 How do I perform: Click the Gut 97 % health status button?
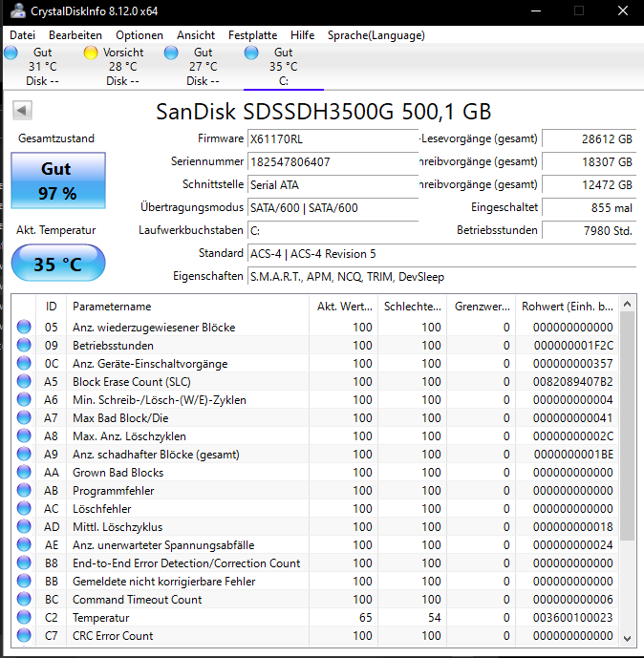pos(58,180)
